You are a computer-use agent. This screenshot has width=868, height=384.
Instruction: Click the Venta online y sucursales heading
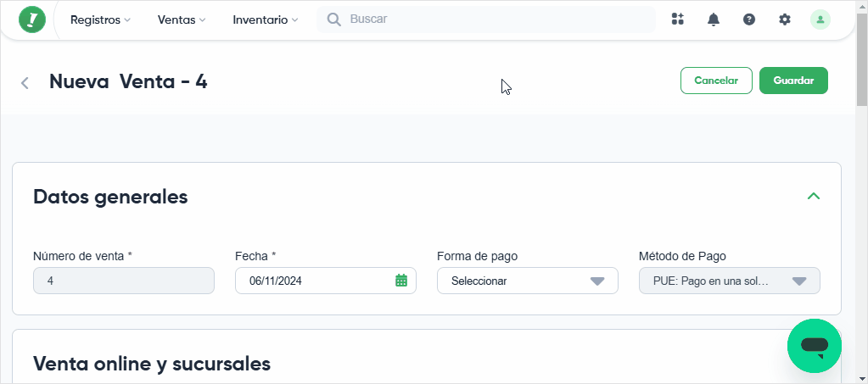coord(152,364)
